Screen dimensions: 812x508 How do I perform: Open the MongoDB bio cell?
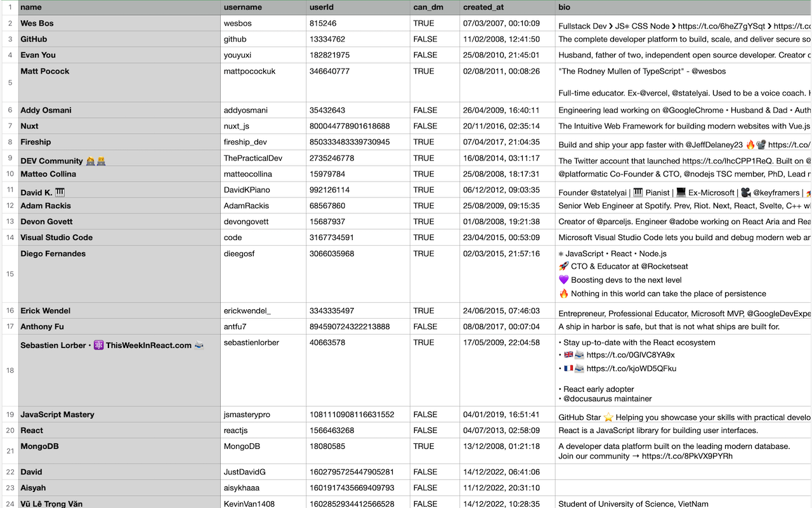click(683, 451)
